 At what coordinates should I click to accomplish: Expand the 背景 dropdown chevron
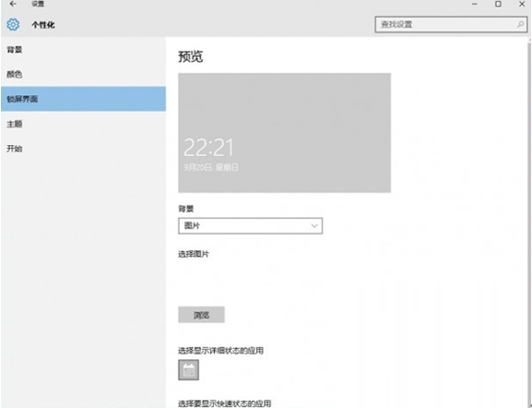pyautogui.click(x=314, y=226)
